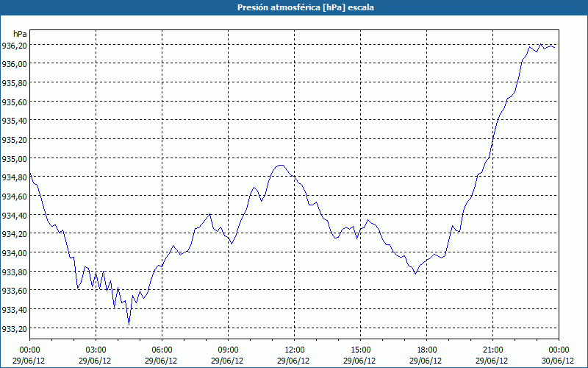Click the 935,60 axis value
Image resolution: width=588 pixels, height=368 pixels.
[x=14, y=102]
